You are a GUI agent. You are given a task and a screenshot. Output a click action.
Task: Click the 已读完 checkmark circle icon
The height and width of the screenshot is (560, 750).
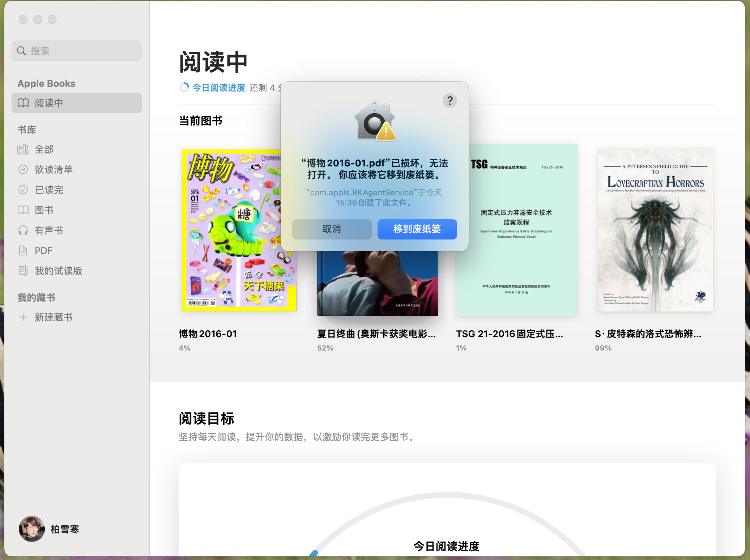pos(23,190)
